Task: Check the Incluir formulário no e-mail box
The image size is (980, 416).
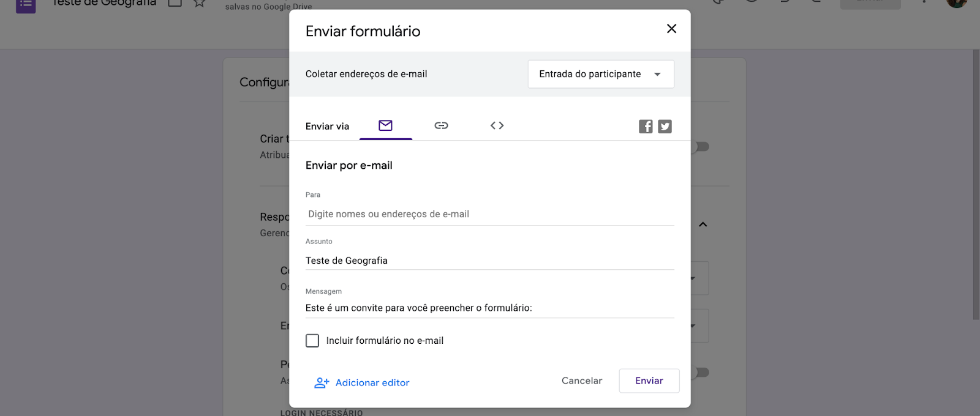Action: click(x=312, y=341)
